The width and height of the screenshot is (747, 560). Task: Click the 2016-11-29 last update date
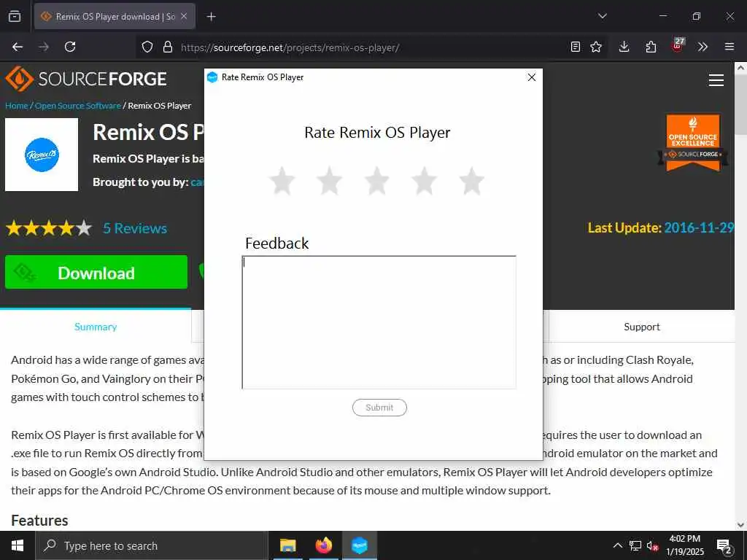click(699, 227)
